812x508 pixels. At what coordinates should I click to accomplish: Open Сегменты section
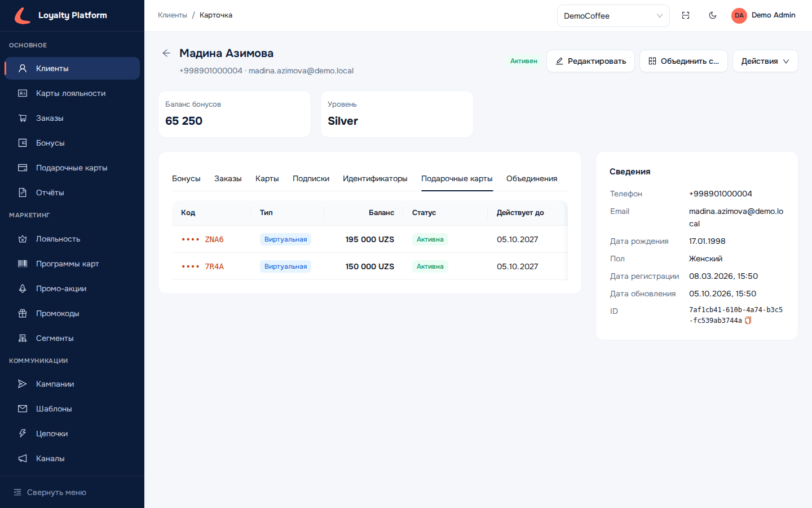(72, 338)
